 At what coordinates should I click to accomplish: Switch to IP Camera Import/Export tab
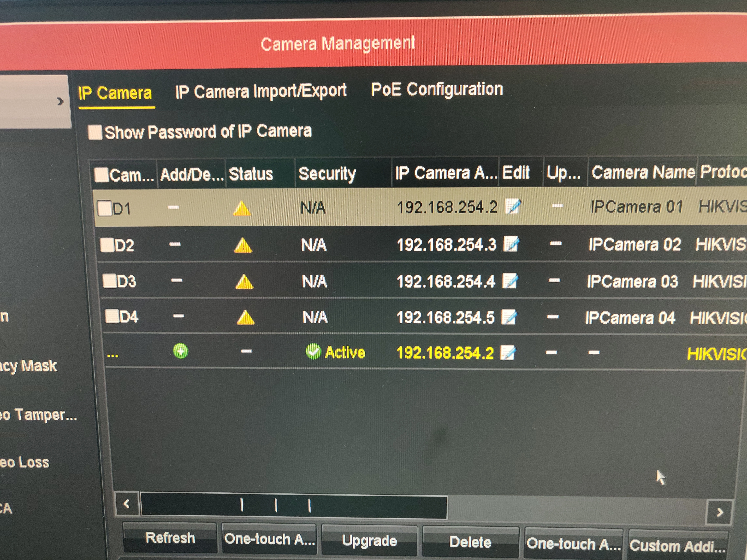coord(261,91)
